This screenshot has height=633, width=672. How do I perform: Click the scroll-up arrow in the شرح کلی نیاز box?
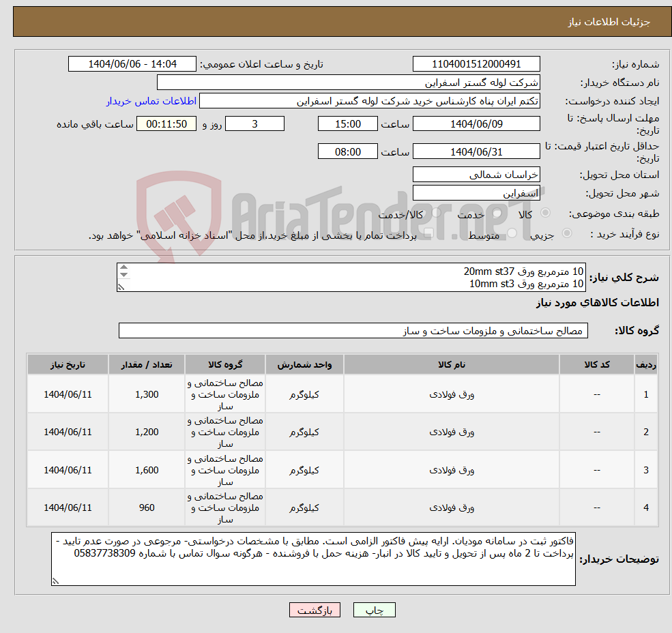point(123,267)
